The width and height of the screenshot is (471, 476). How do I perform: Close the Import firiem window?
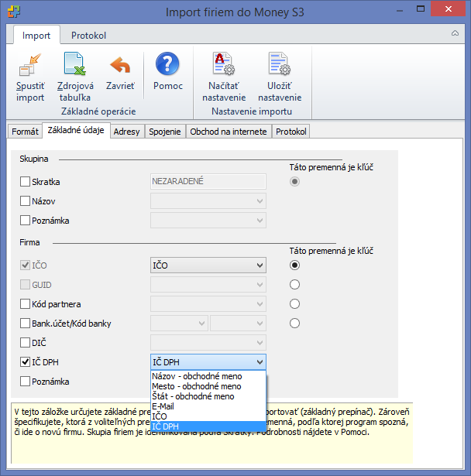pos(448,9)
